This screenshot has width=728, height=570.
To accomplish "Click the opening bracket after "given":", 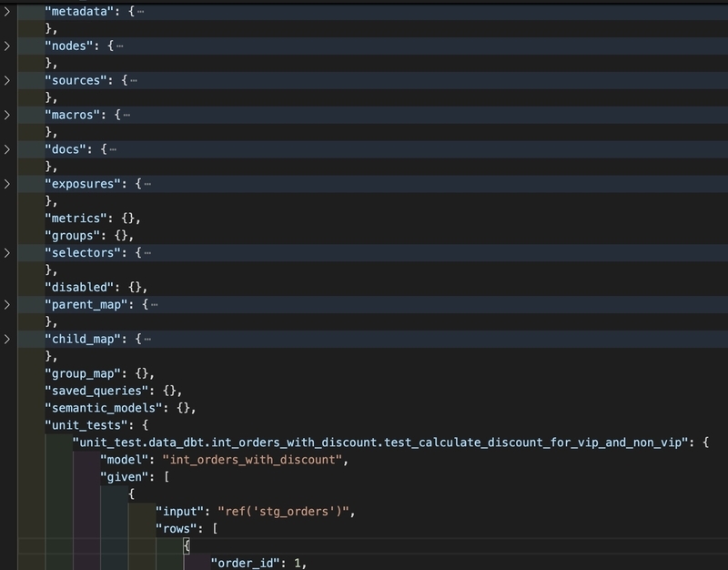I will coord(167,476).
